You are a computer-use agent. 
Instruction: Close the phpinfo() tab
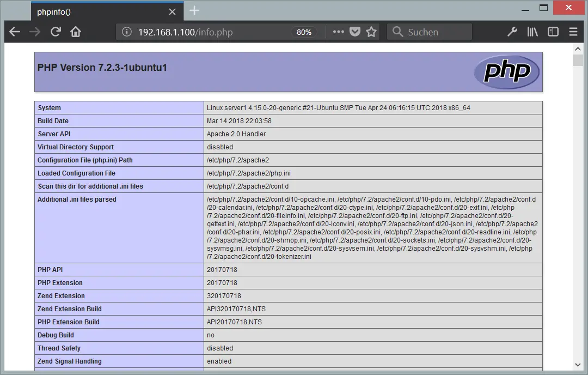click(172, 12)
